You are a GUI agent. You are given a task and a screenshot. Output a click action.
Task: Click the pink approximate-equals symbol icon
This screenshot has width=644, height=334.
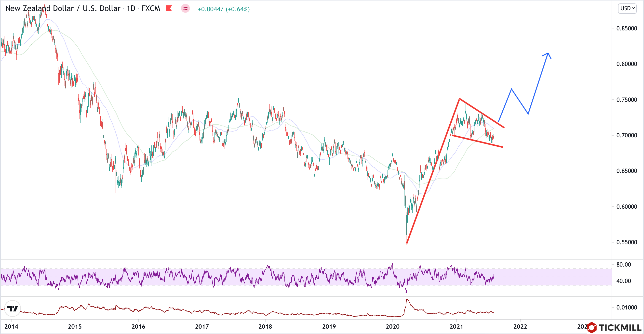coord(185,9)
